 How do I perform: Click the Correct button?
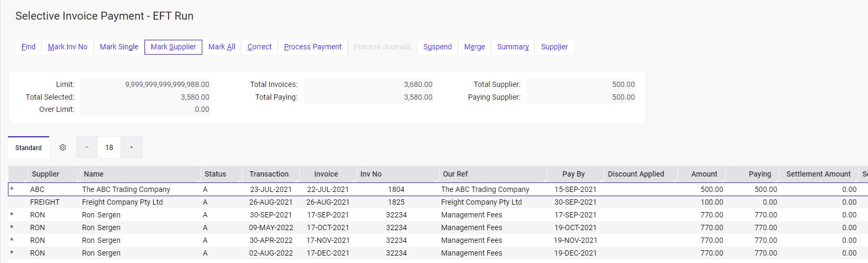[x=259, y=47]
